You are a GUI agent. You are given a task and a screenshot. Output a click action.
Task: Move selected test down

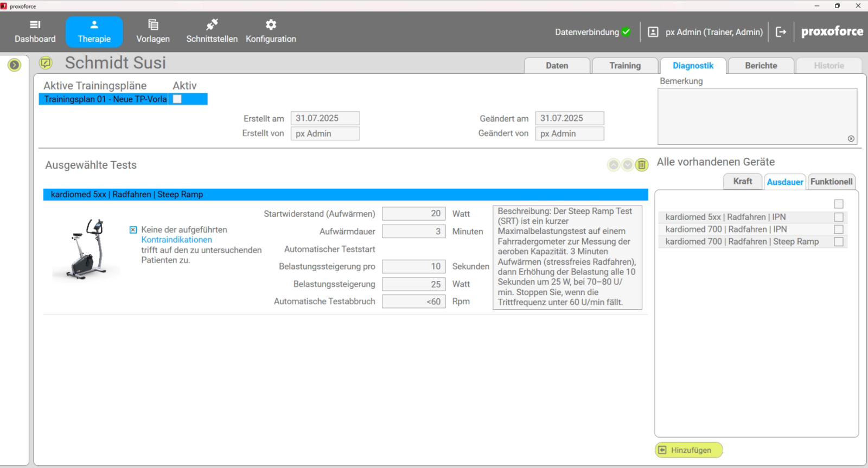[627, 165]
